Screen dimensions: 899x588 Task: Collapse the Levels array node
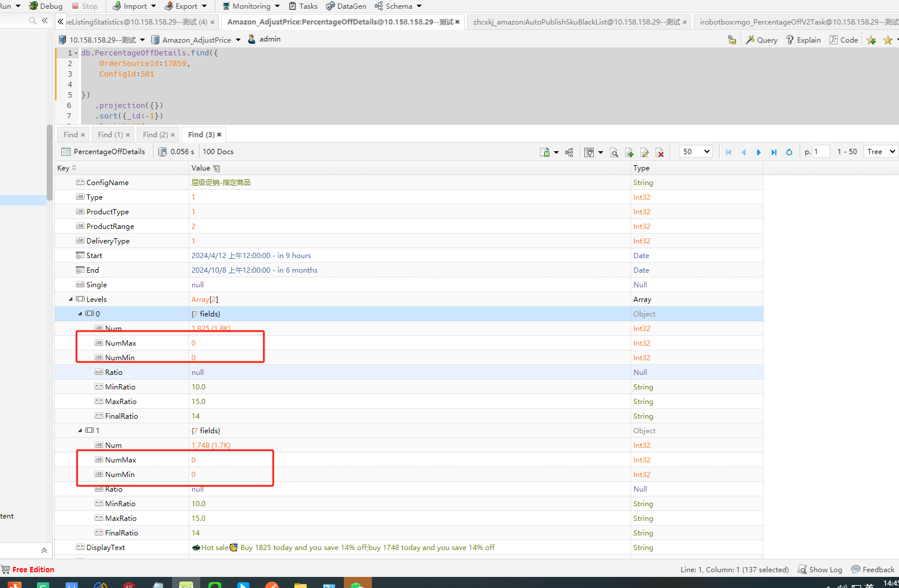[x=71, y=299]
